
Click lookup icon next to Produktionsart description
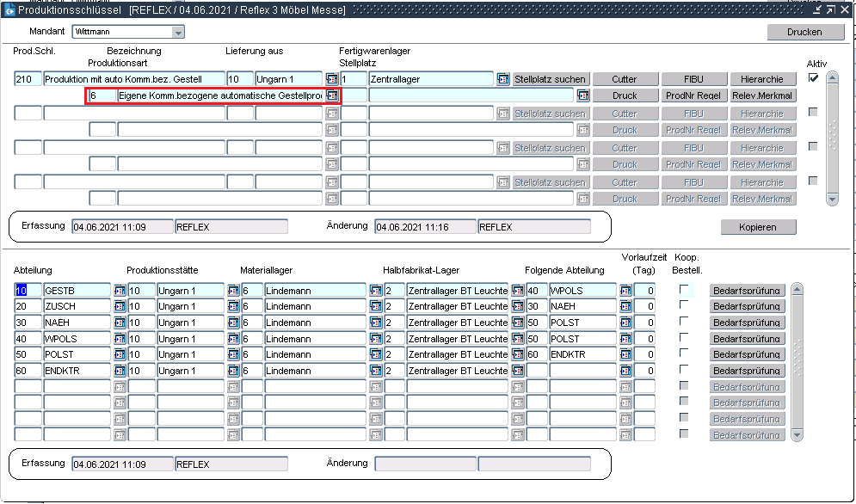(x=331, y=95)
